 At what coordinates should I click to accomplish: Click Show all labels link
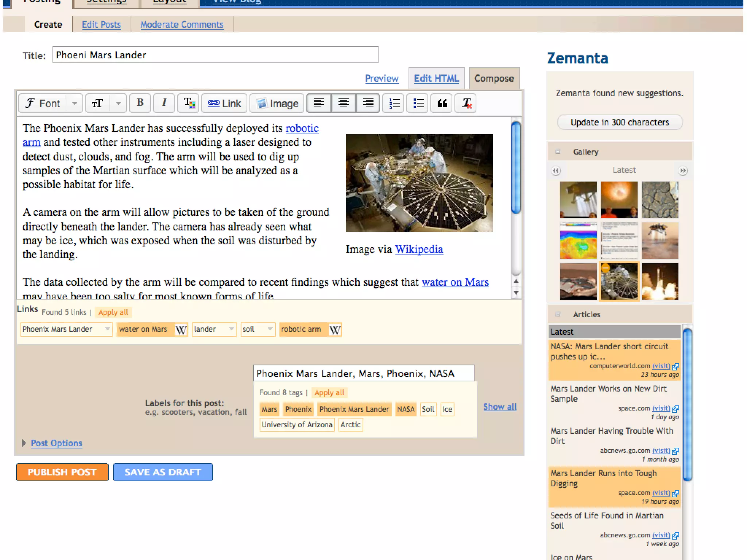pyautogui.click(x=500, y=407)
